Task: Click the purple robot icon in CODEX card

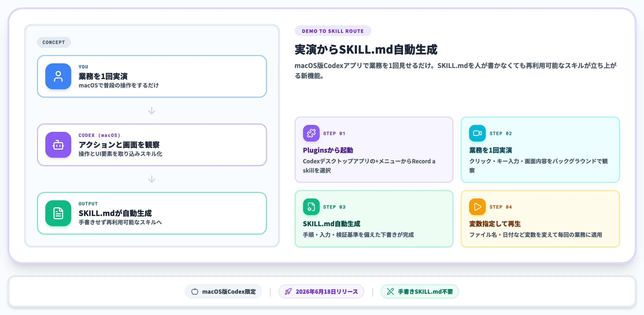Action: pos(58,145)
